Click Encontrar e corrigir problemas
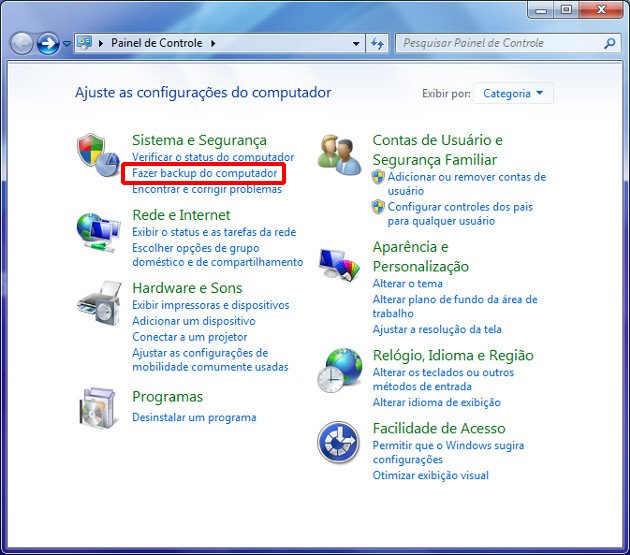 [x=207, y=189]
